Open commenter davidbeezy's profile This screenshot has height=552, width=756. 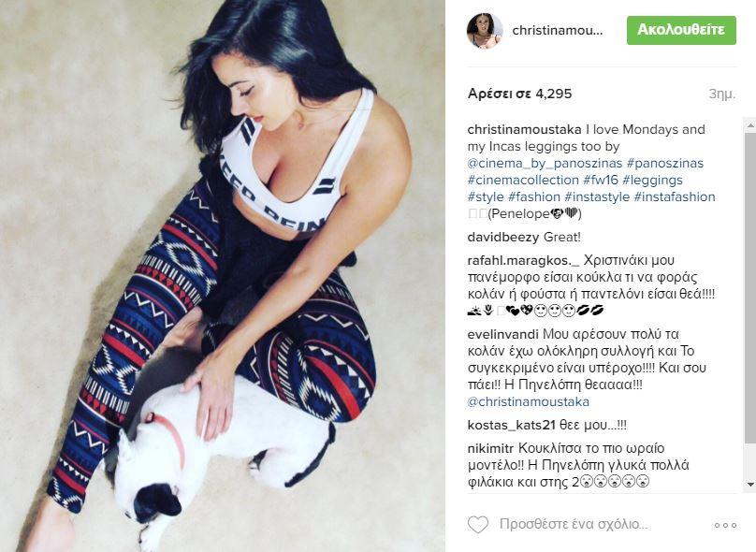pos(503,238)
